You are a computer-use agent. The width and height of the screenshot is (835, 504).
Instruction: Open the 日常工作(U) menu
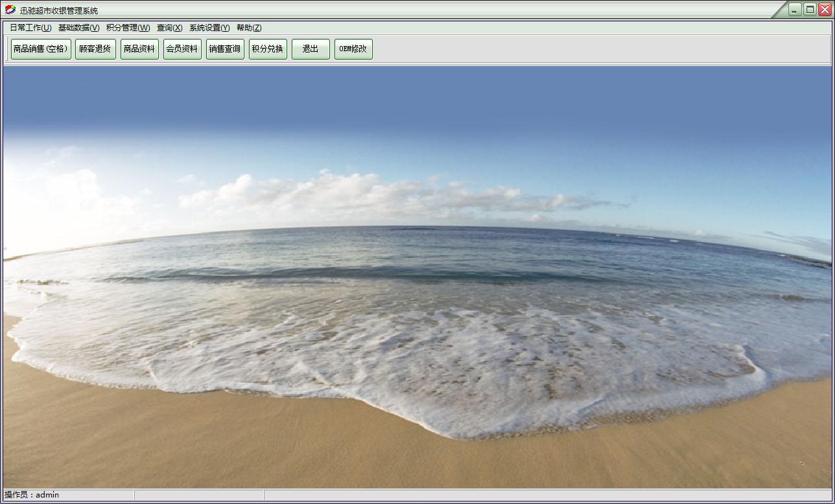(30, 28)
